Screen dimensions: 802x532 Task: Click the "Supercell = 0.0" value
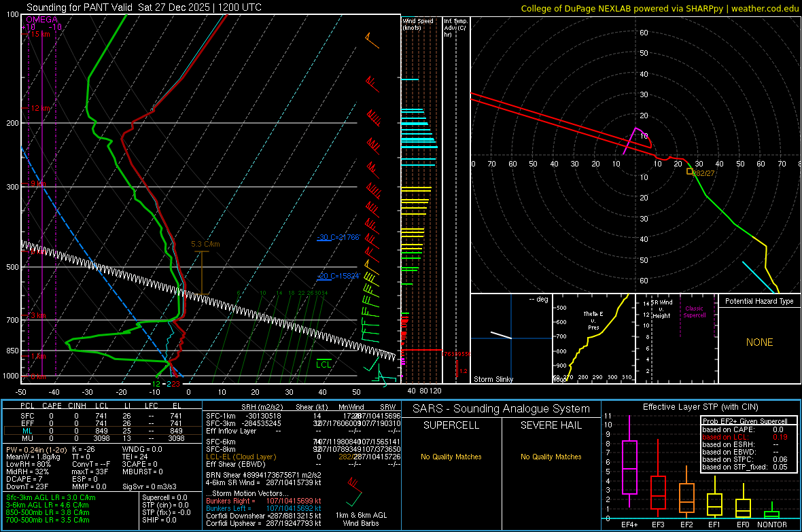(x=164, y=497)
